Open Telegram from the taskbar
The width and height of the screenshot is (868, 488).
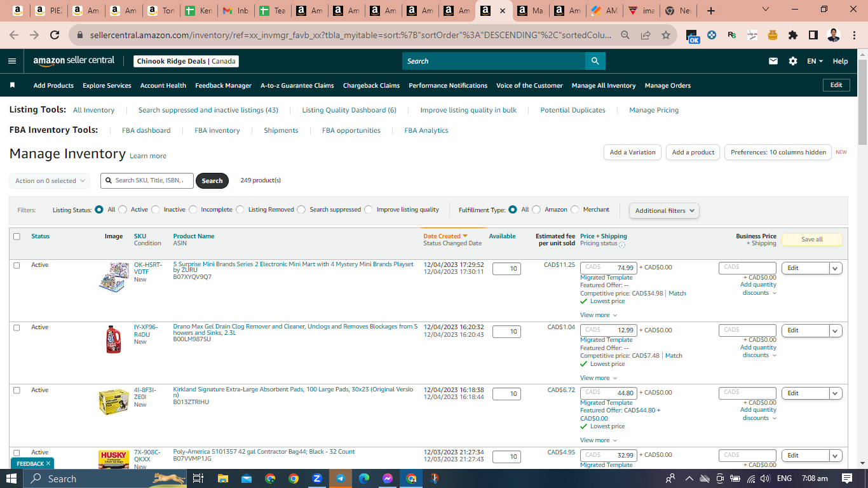(x=340, y=478)
